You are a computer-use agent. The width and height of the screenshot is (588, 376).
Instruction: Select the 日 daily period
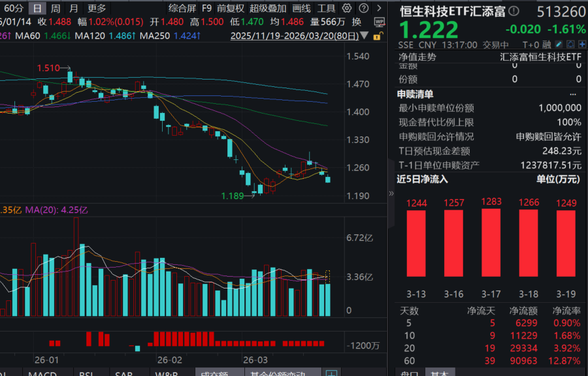(38, 8)
